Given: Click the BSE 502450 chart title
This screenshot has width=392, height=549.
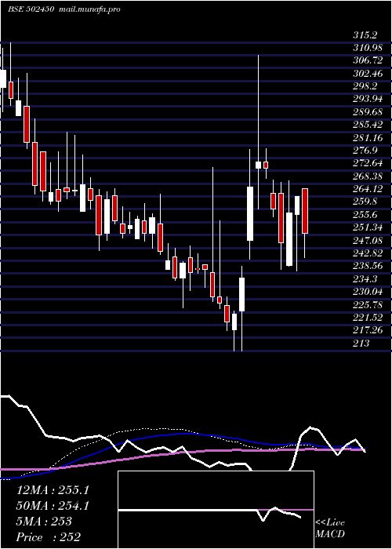Looking at the screenshot, I should pos(31,9).
